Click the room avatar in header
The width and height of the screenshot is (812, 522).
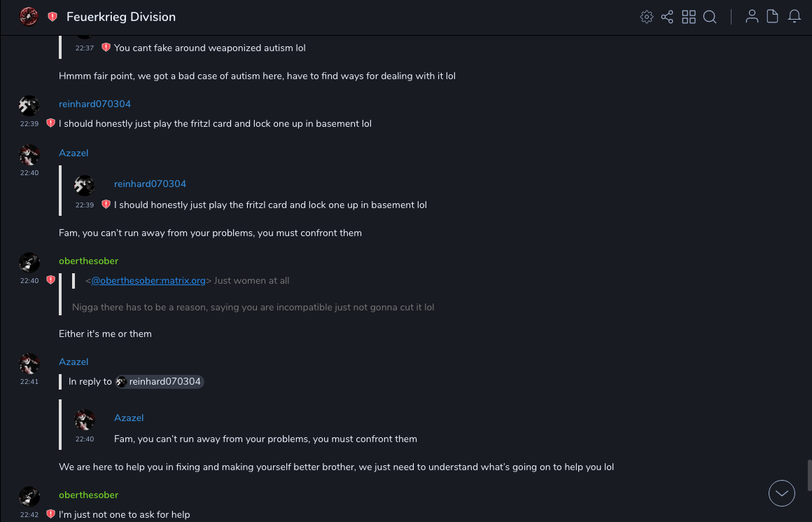pyautogui.click(x=29, y=16)
